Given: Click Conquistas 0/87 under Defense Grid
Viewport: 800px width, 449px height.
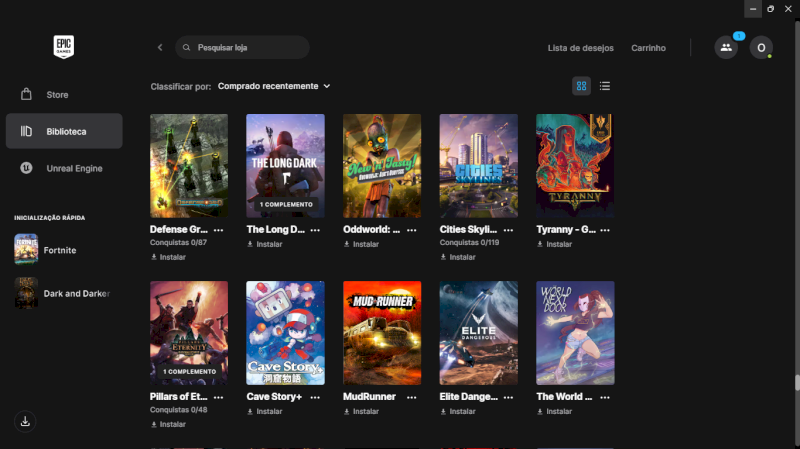Looking at the screenshot, I should pyautogui.click(x=178, y=242).
